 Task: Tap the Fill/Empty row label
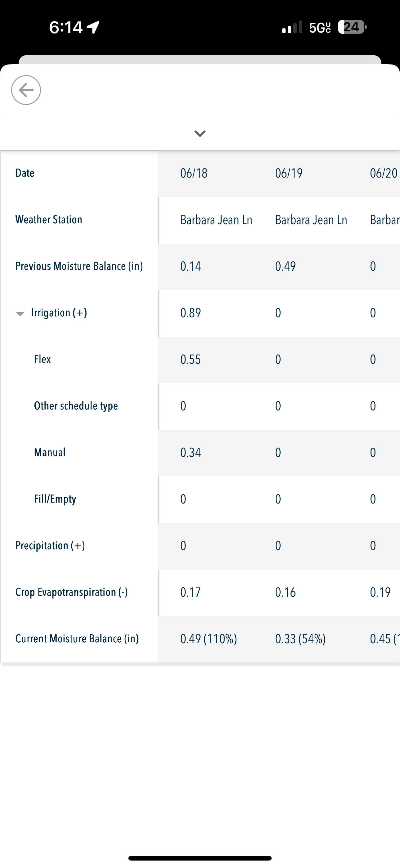[x=55, y=499]
